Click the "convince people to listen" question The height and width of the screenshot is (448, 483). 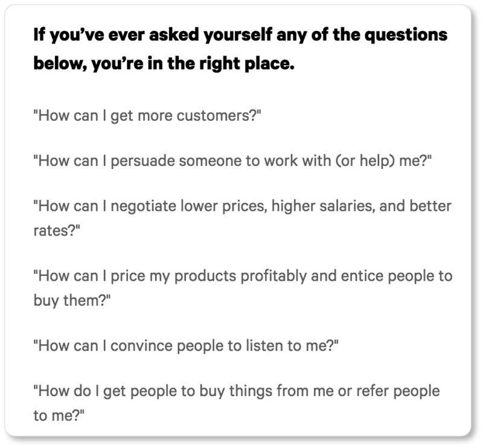point(186,346)
